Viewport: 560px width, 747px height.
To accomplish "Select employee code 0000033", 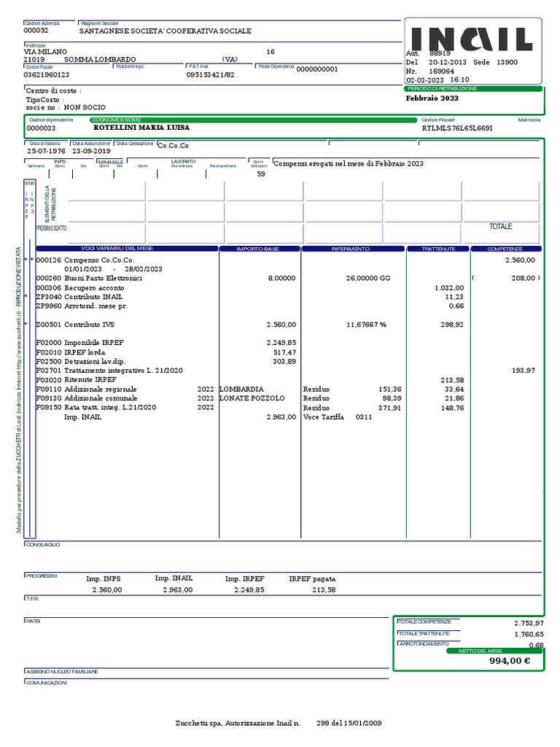I will click(41, 128).
